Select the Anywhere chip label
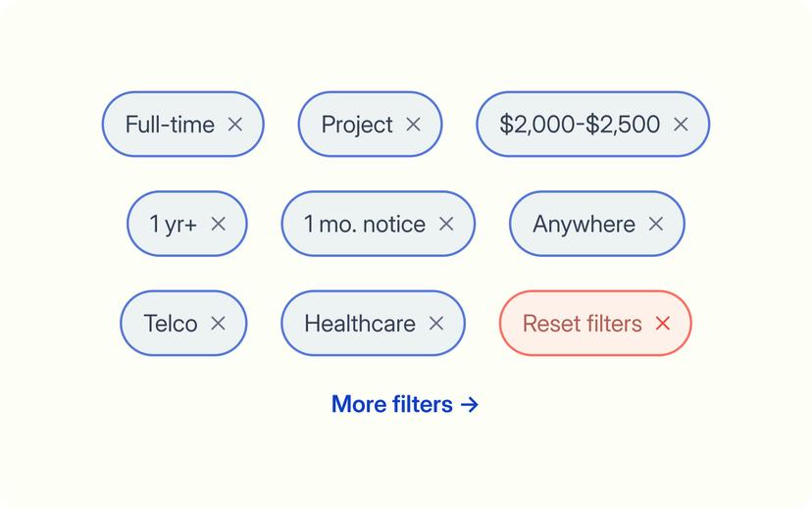The image size is (812, 509). pyautogui.click(x=584, y=225)
